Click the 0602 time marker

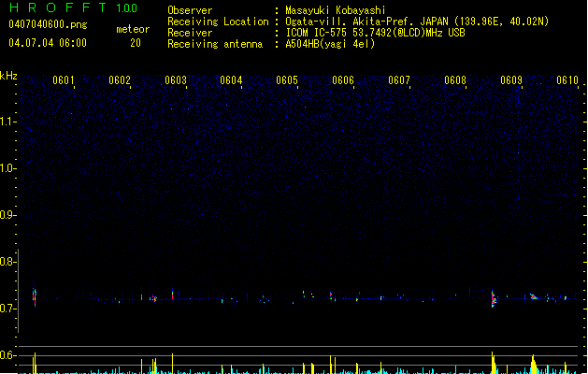point(120,80)
